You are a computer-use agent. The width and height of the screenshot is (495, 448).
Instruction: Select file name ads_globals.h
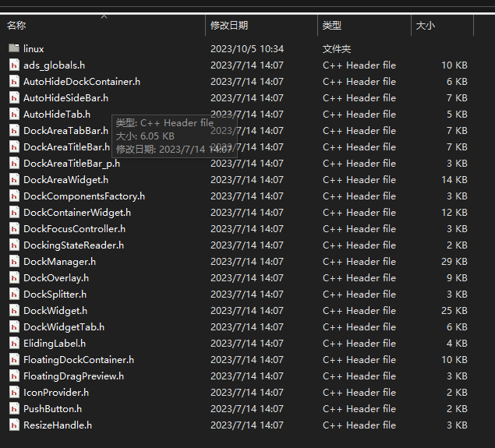point(54,65)
